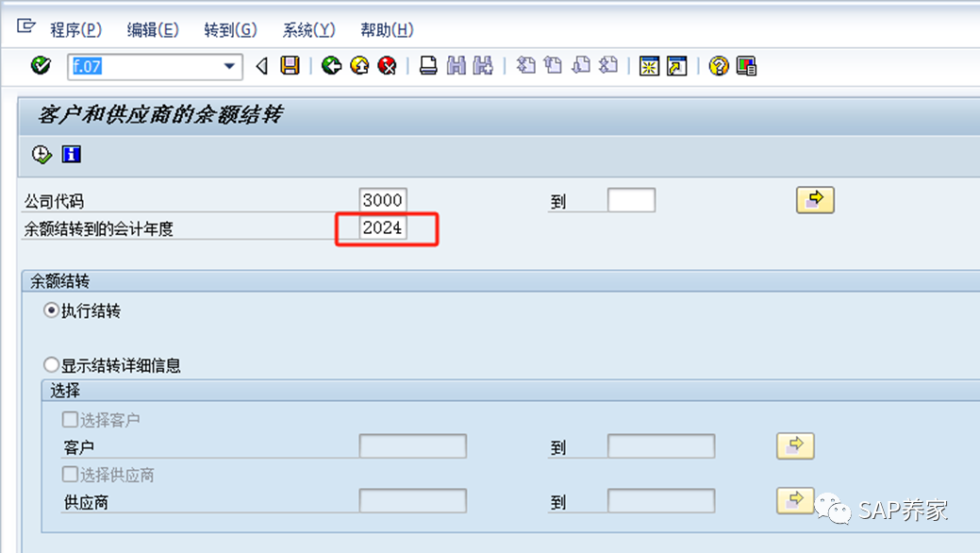The image size is (980, 553).
Task: Select the 显示结转详细信息 radio button
Action: coord(51,364)
